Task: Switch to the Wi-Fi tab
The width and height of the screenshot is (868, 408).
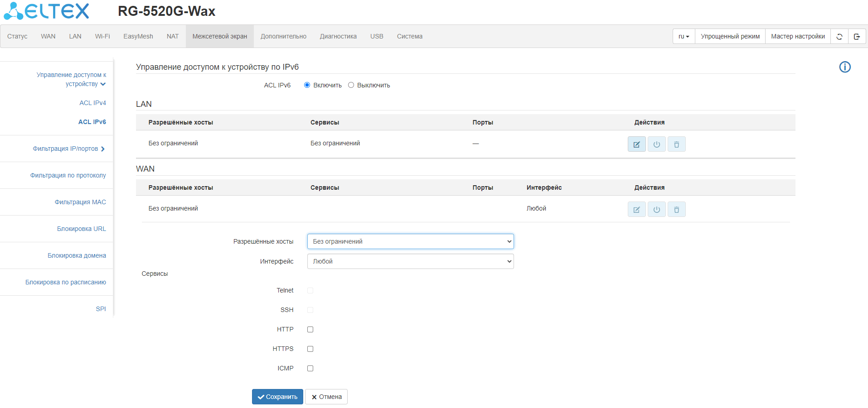Action: click(x=102, y=37)
